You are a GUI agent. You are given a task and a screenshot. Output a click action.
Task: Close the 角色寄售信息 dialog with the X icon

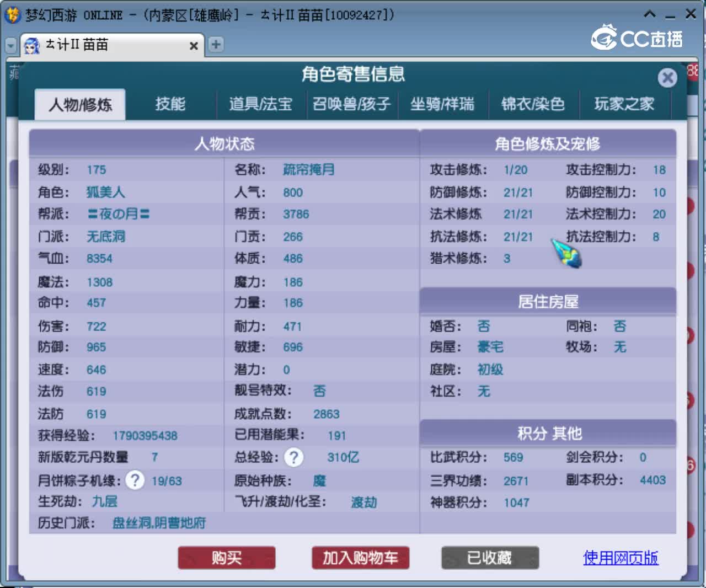(x=667, y=78)
